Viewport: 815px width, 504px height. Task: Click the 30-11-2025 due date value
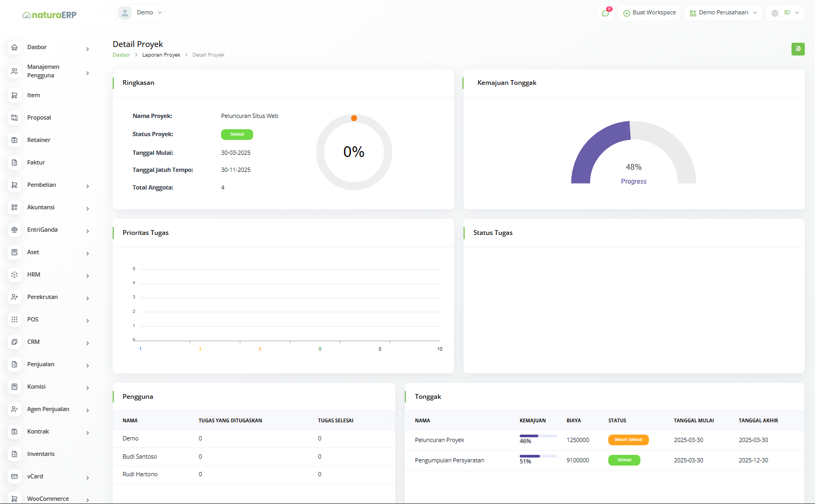[236, 170]
